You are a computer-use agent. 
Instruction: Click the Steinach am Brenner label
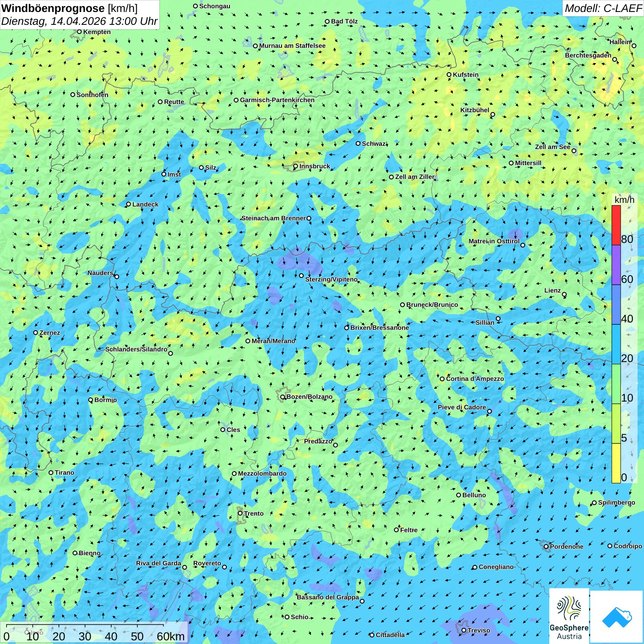click(x=274, y=218)
